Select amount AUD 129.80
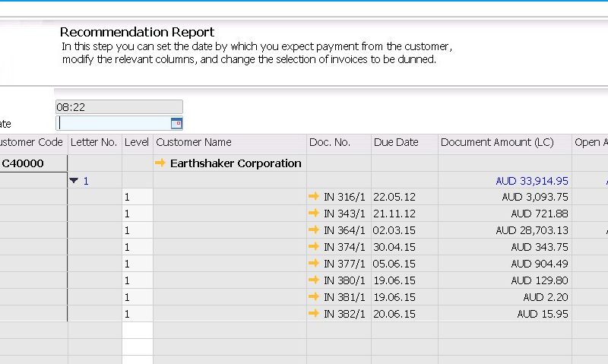The height and width of the screenshot is (364, 608). (x=540, y=280)
